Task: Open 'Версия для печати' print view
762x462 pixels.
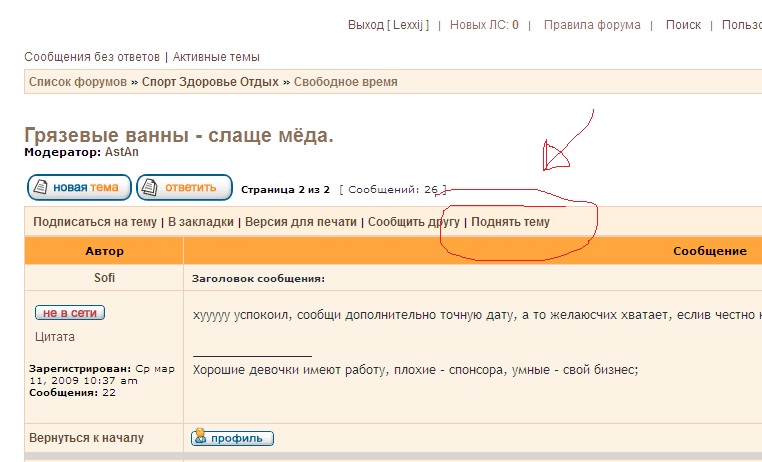Action: tap(303, 222)
